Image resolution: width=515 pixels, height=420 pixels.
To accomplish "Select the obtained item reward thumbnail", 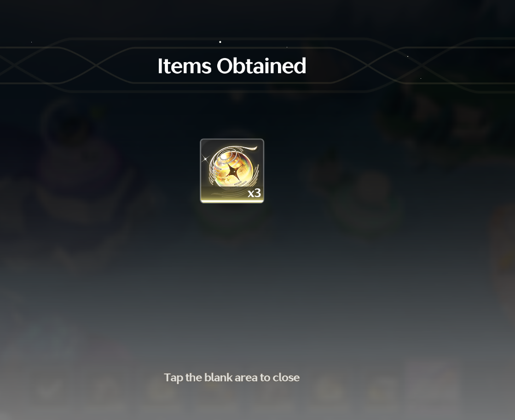I will coord(232,171).
